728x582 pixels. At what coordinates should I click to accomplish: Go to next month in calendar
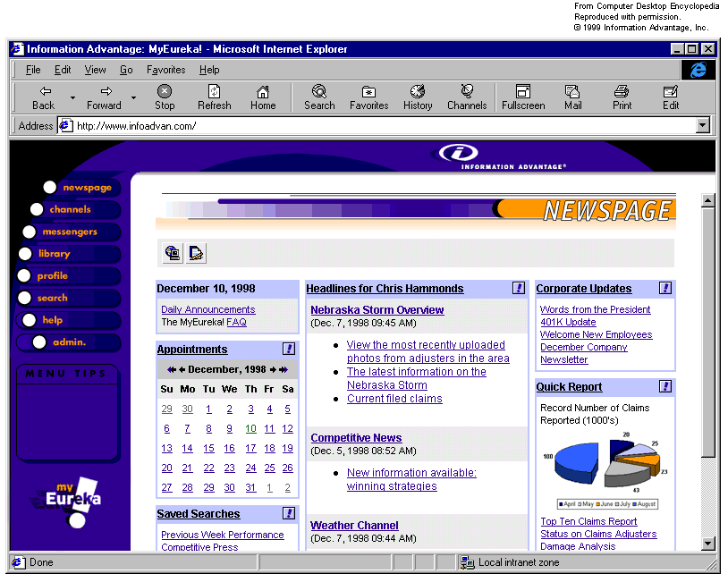click(x=273, y=370)
